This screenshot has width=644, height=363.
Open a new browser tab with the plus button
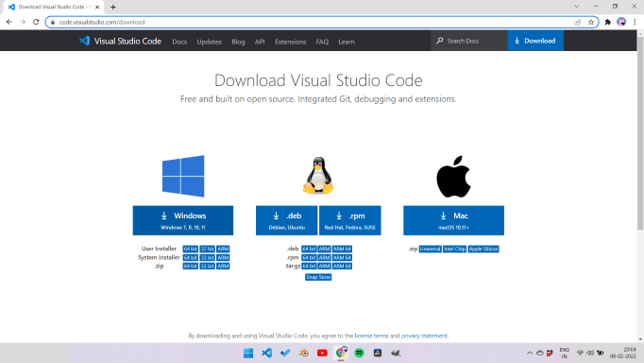pos(113,7)
